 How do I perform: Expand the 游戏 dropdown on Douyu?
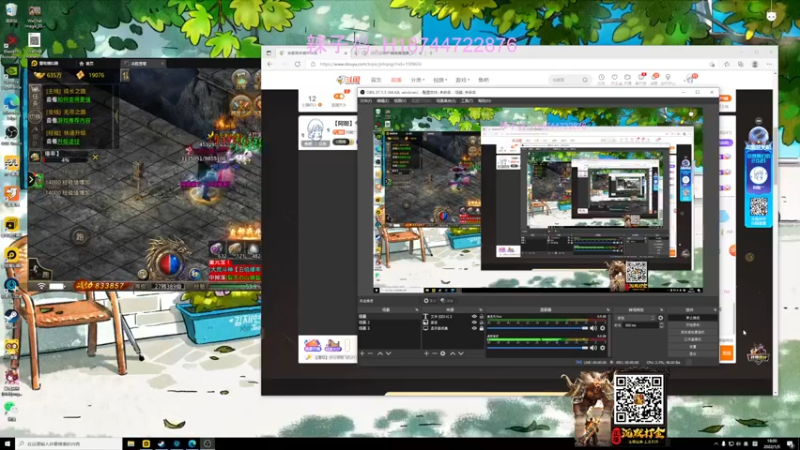[x=462, y=80]
